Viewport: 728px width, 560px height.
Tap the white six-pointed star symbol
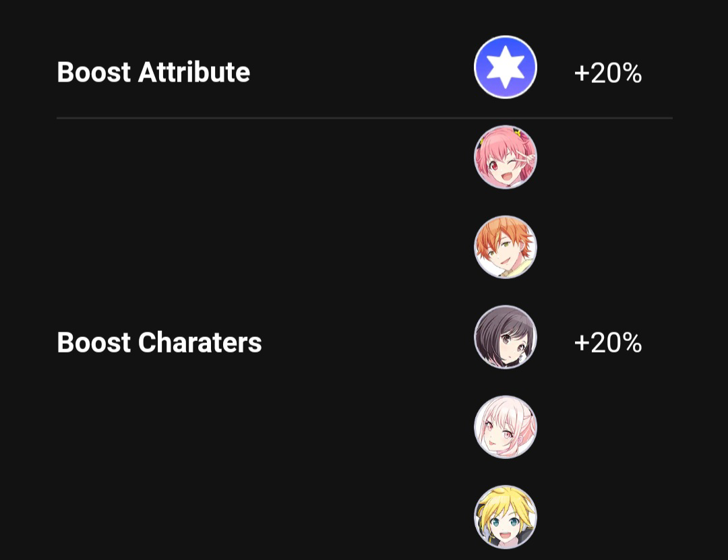pyautogui.click(x=506, y=67)
